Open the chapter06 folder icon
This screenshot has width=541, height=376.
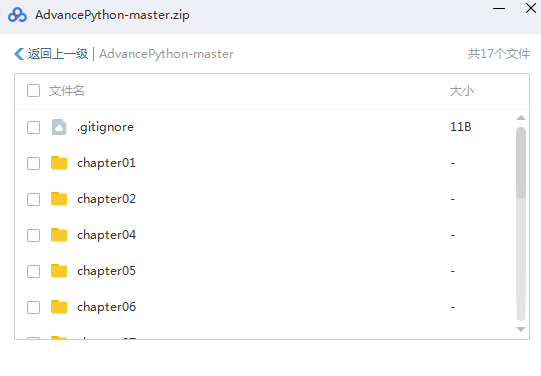tap(59, 307)
